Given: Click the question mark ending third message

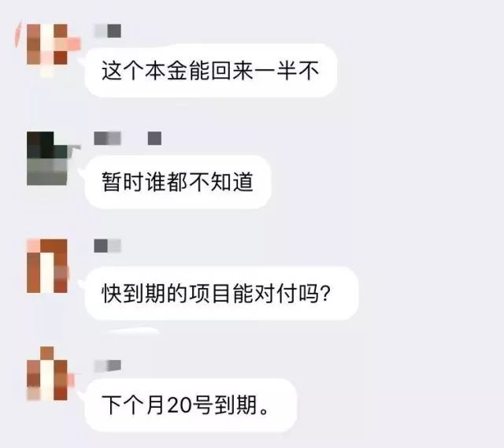Looking at the screenshot, I should pos(325,294).
